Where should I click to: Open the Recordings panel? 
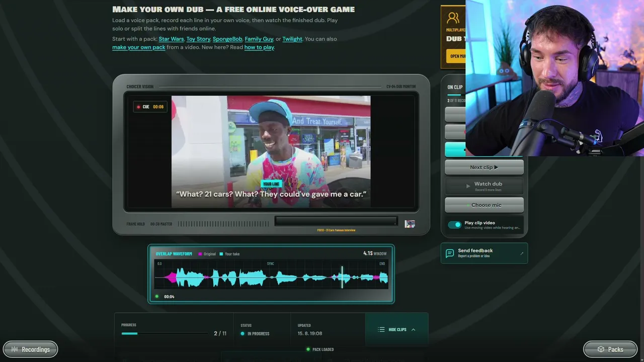pos(31,349)
